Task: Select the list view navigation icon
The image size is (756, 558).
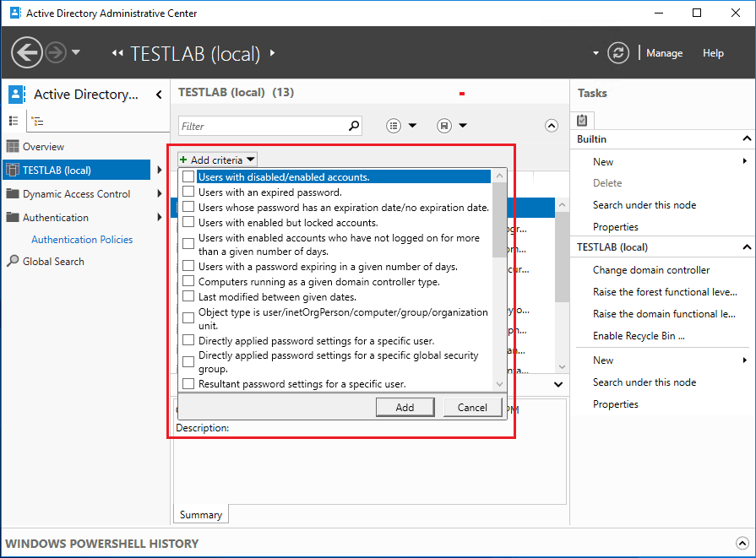Action: click(14, 121)
